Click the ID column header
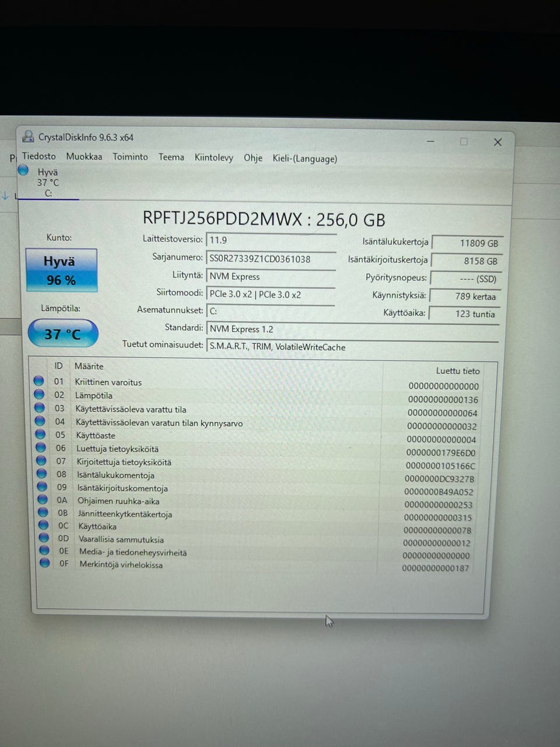The image size is (560, 747). [x=58, y=365]
